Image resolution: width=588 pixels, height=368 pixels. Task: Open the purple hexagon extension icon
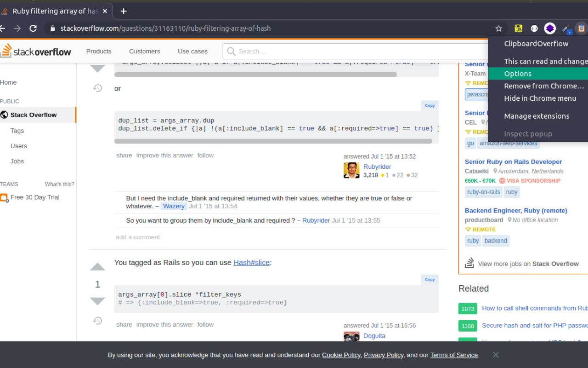coord(550,29)
